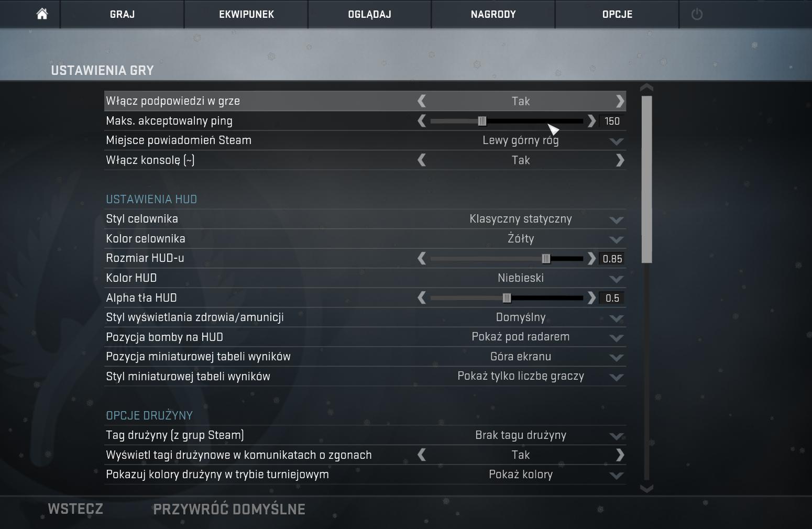Click the power quit icon

click(x=697, y=14)
